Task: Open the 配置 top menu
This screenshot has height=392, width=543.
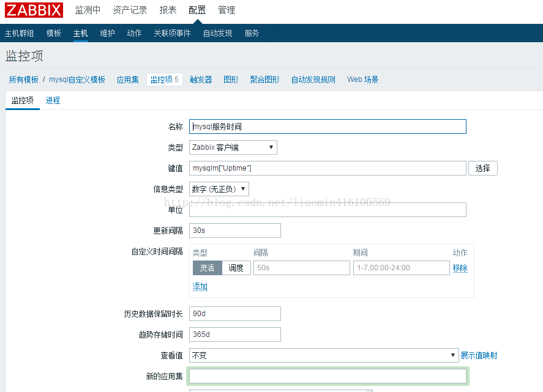Action: click(197, 10)
